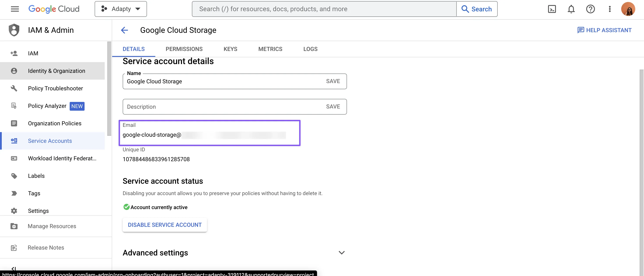Switch to the KEYS tab
Screen dimensions: 644x276
coord(230,49)
